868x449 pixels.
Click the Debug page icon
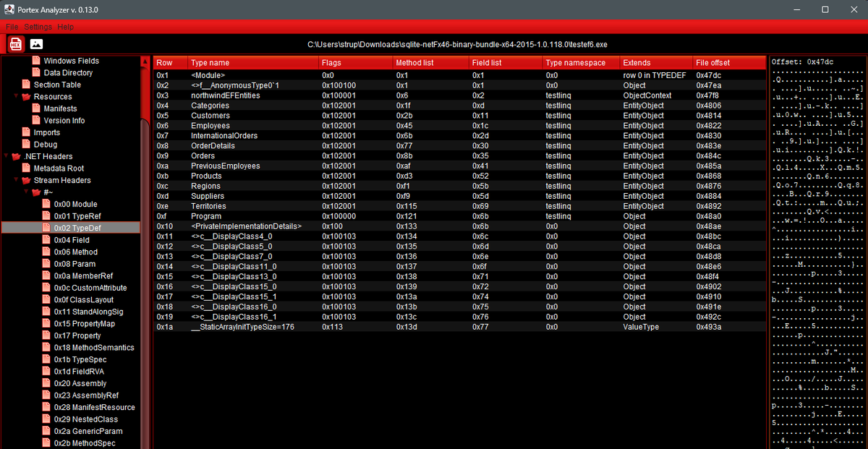click(x=27, y=145)
